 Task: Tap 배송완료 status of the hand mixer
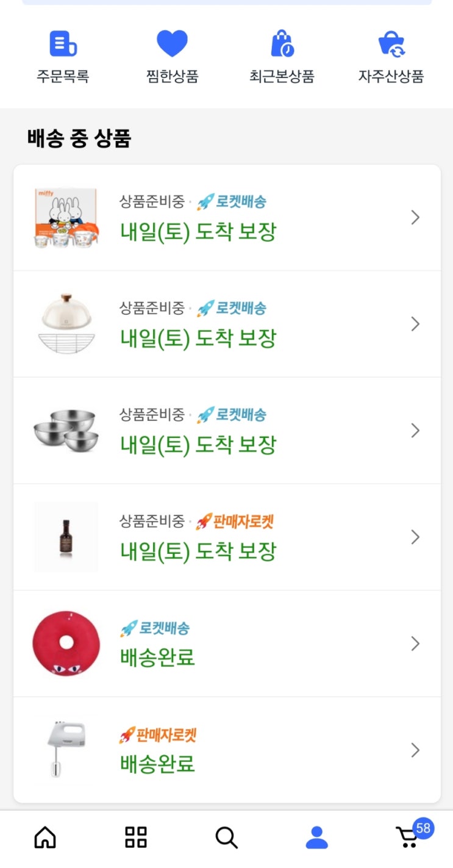tap(157, 764)
